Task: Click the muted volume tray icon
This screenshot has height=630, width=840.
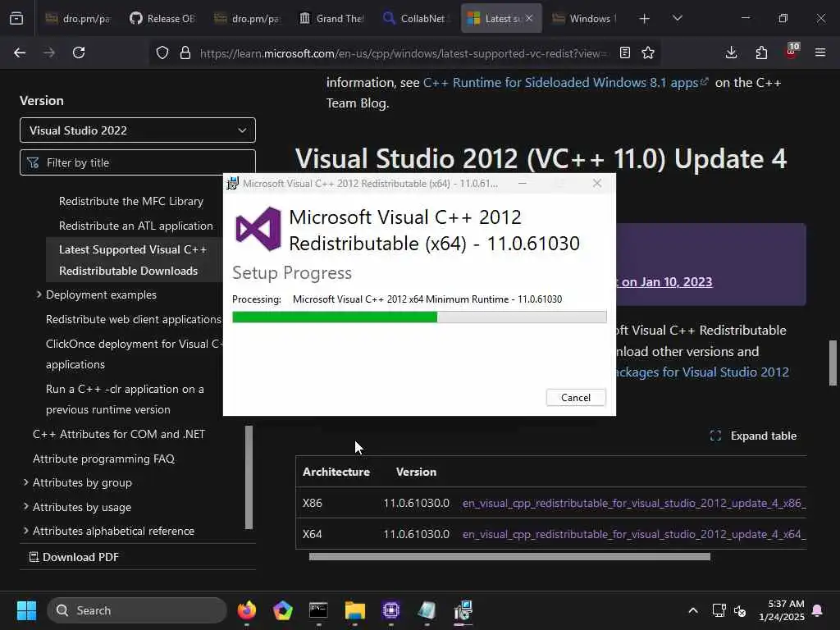Action: (740, 610)
